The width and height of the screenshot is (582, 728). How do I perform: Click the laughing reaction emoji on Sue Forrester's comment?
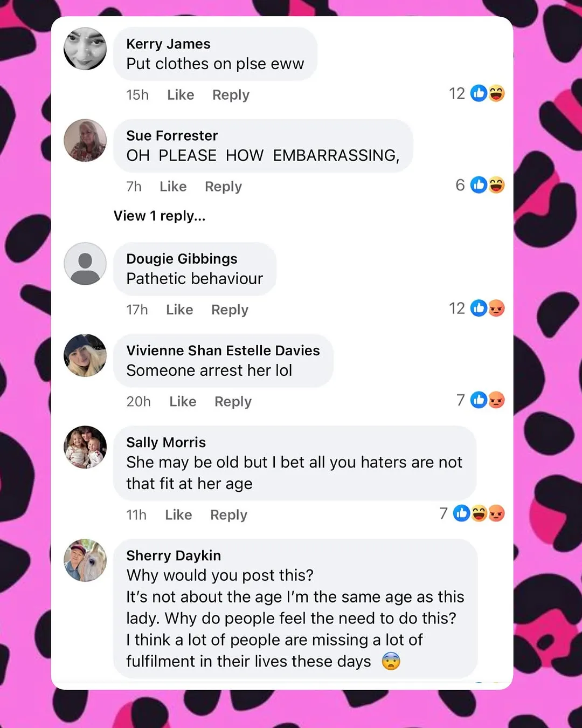coord(496,185)
